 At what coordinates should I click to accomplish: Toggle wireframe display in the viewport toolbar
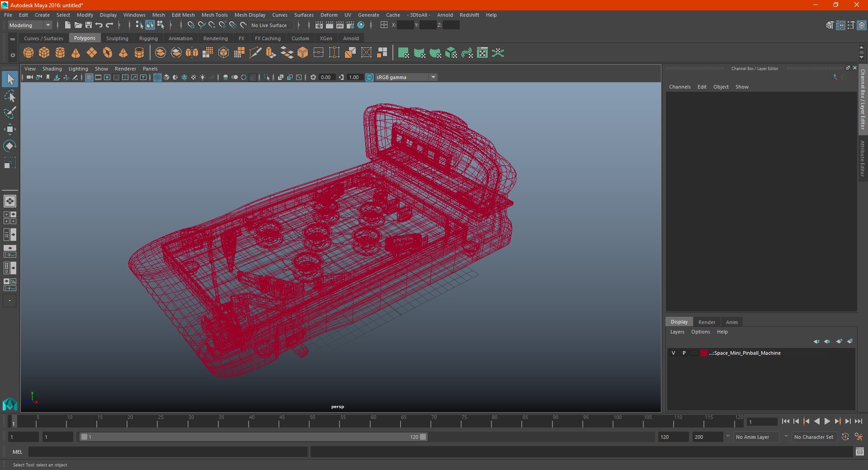pyautogui.click(x=157, y=77)
